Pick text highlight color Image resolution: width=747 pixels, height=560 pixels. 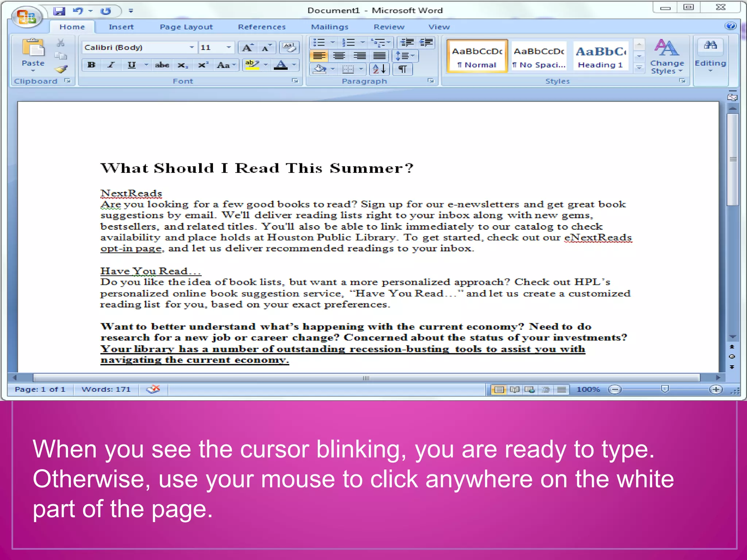click(x=252, y=65)
